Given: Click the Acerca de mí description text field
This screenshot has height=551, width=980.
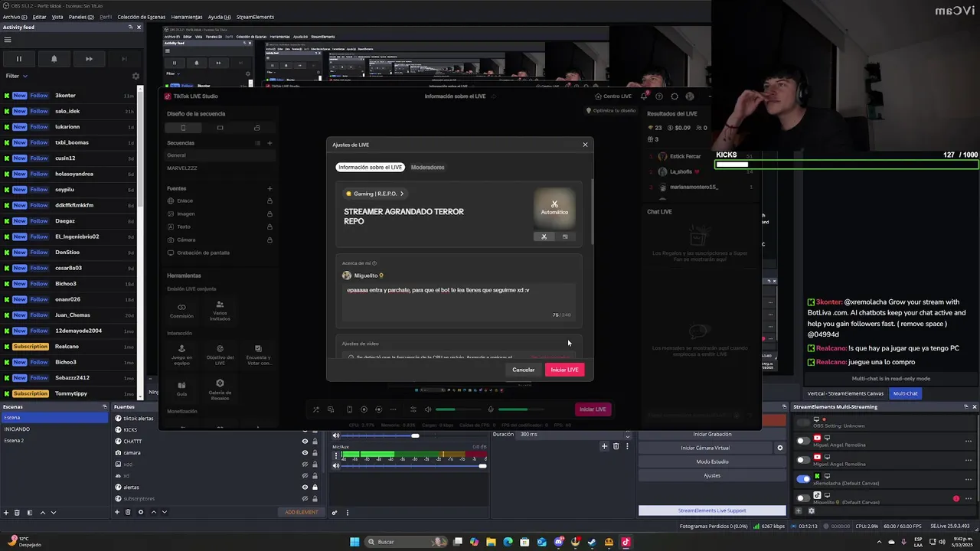Looking at the screenshot, I should coord(459,302).
